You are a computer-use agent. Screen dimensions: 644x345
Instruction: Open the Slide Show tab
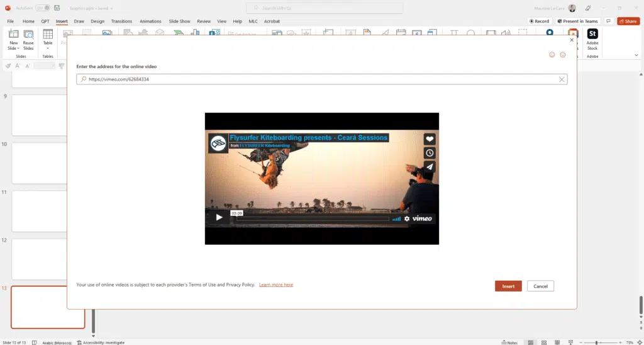pos(179,21)
